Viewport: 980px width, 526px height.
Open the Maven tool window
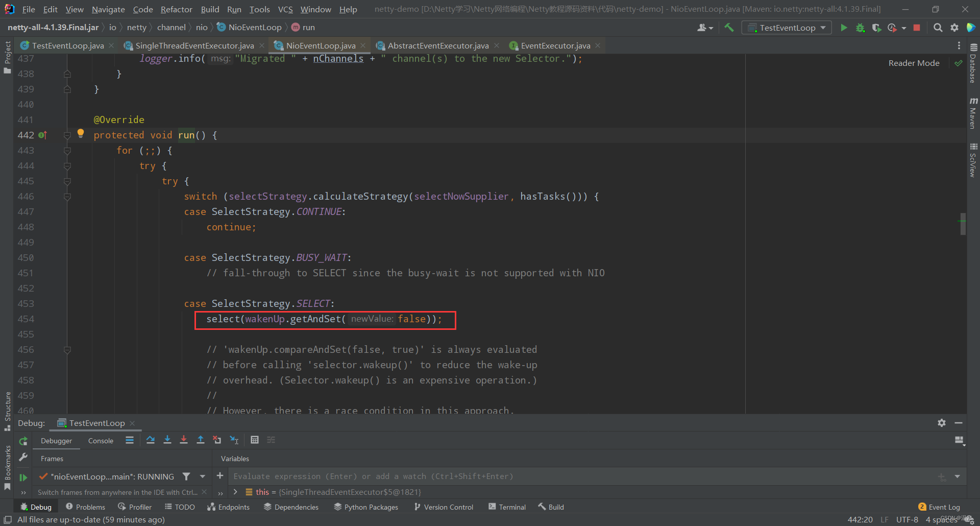click(x=973, y=113)
